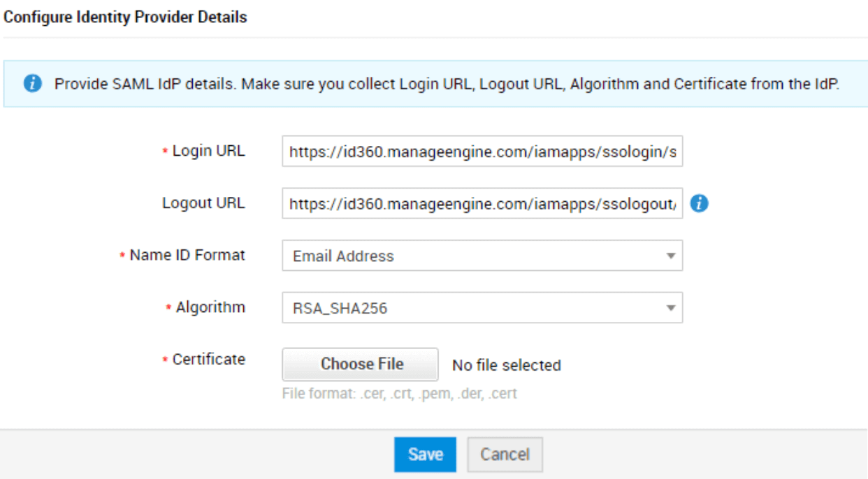Click the 'Name ID Format' label
This screenshot has height=479, width=868.
pyautogui.click(x=187, y=256)
